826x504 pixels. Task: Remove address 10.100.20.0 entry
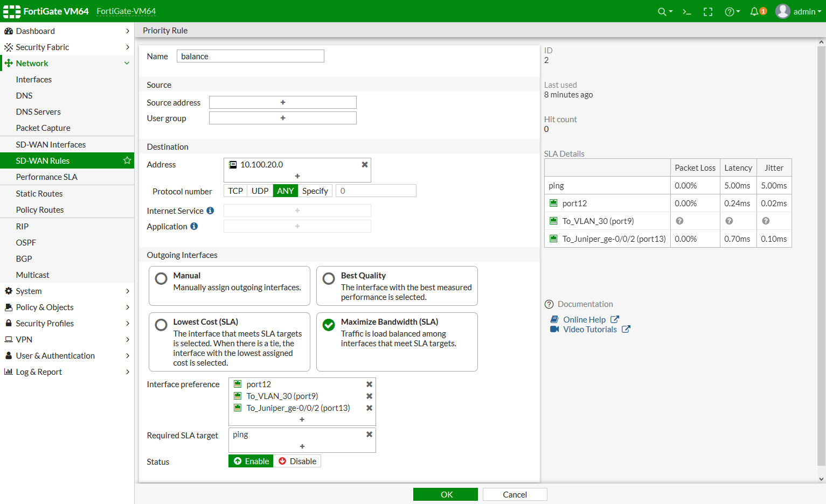365,165
